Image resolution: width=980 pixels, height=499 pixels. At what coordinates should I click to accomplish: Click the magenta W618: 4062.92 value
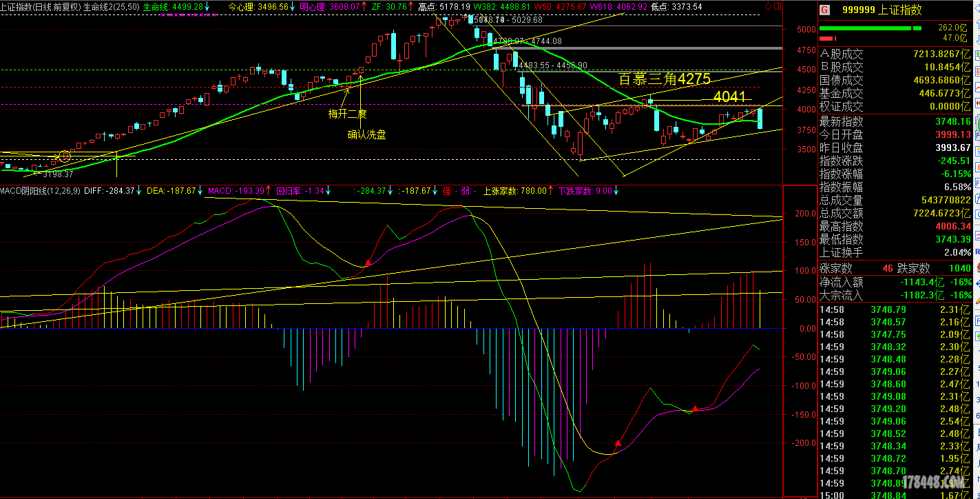click(x=618, y=6)
